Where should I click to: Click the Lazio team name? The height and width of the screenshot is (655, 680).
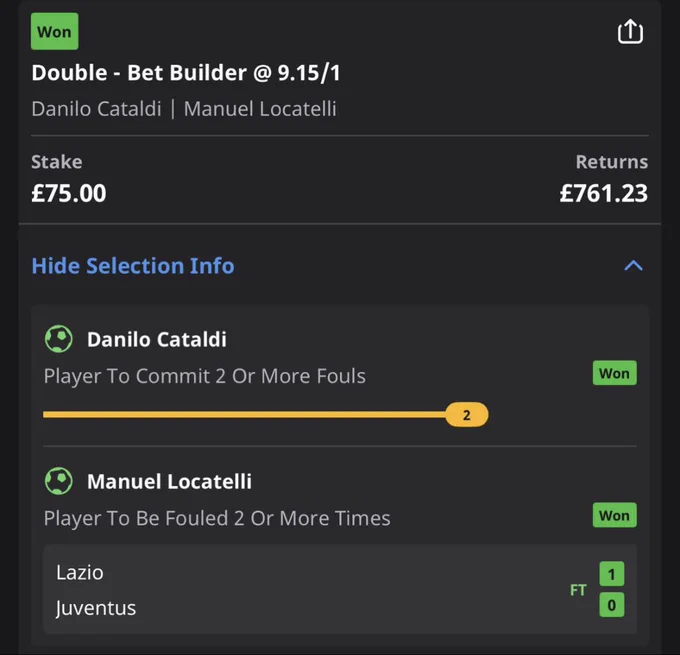click(80, 573)
